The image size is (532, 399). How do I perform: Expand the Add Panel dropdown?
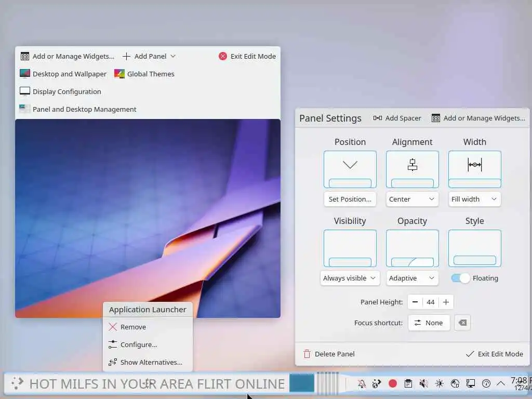pyautogui.click(x=149, y=56)
